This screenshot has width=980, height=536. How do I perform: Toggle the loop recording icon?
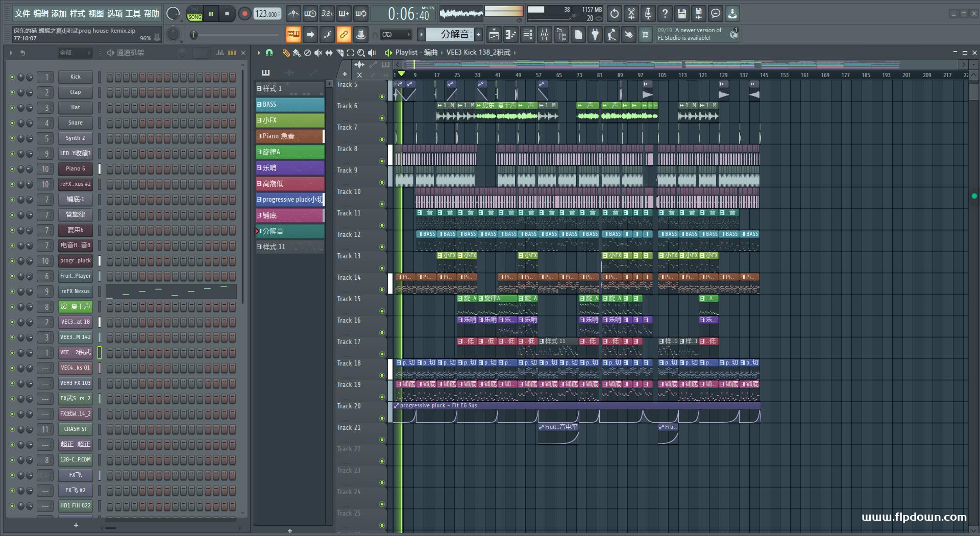coord(361,14)
